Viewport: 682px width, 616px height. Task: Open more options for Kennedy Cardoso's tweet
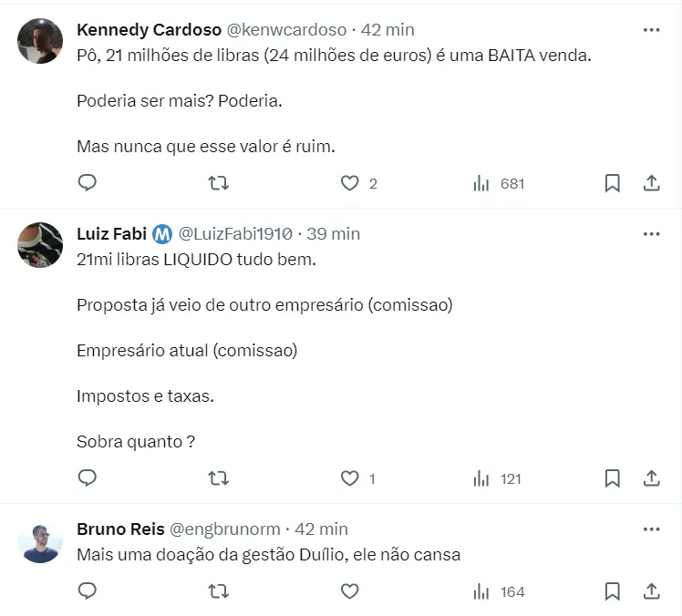click(x=651, y=30)
